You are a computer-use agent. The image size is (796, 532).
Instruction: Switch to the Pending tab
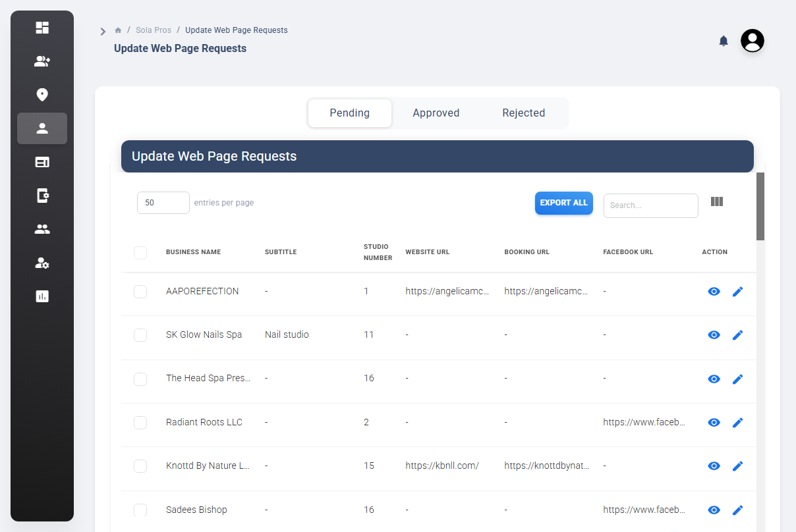pos(349,113)
